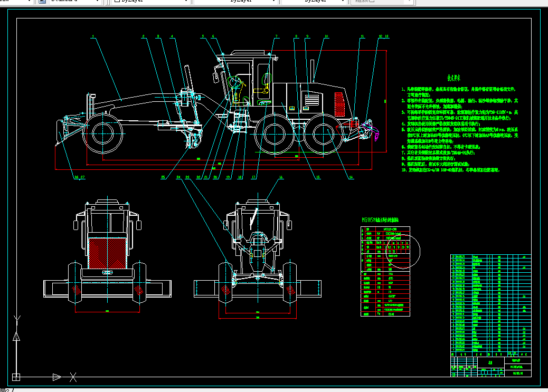Select part callout number 10
The height and width of the screenshot is (392, 548).
(326, 36)
